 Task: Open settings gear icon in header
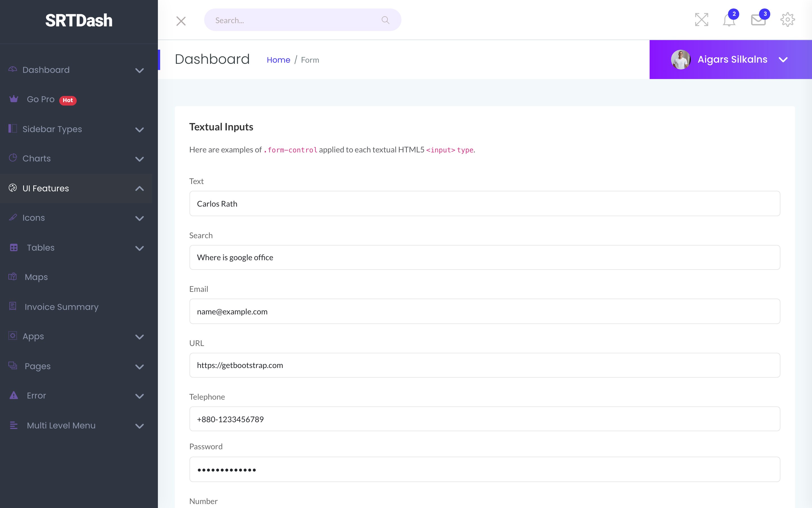point(787,19)
